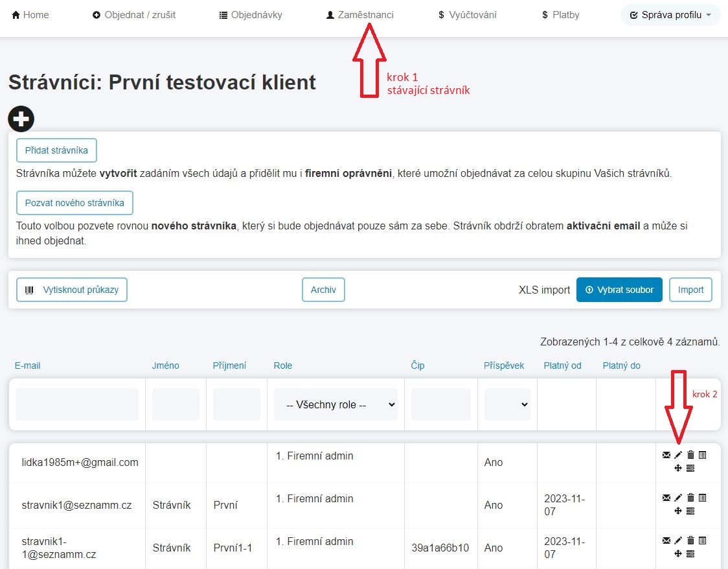728x569 pixels.
Task: Expand the Správa profilu menu
Action: click(x=670, y=15)
